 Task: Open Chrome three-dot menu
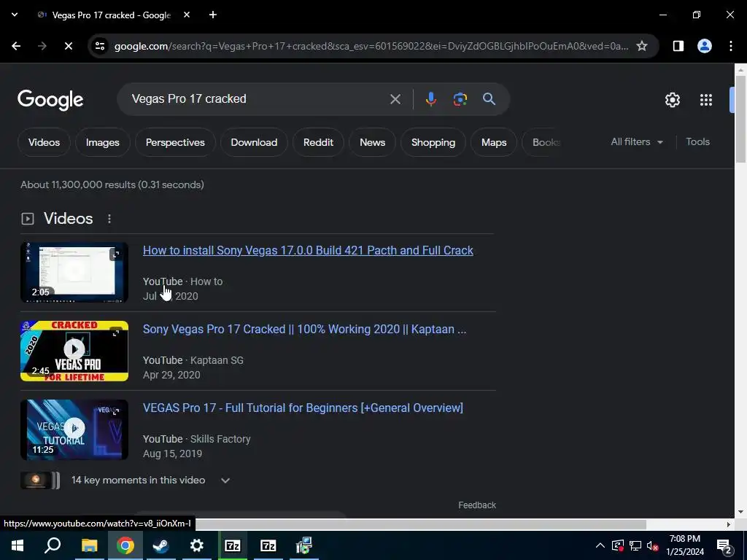tap(731, 46)
